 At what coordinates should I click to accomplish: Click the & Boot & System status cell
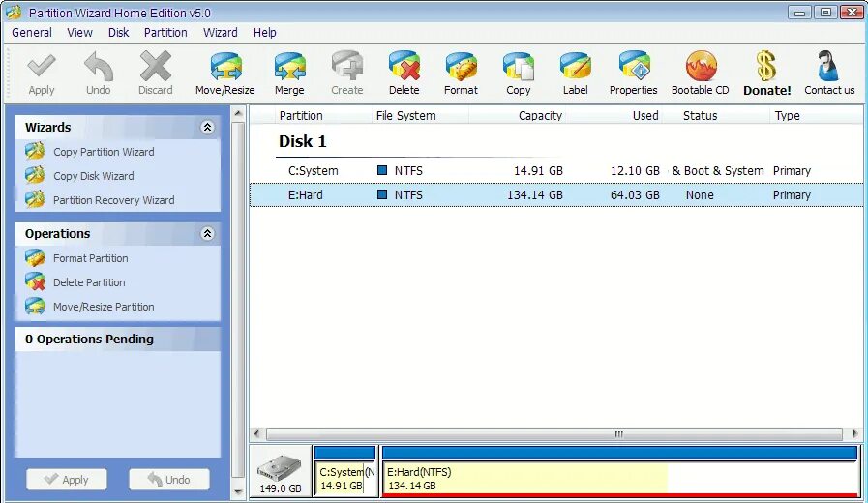(718, 171)
